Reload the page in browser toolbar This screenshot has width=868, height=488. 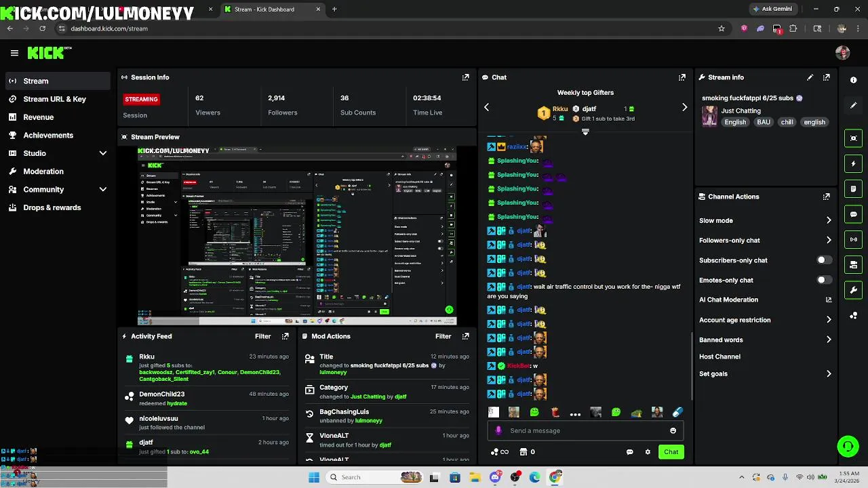coord(42,28)
